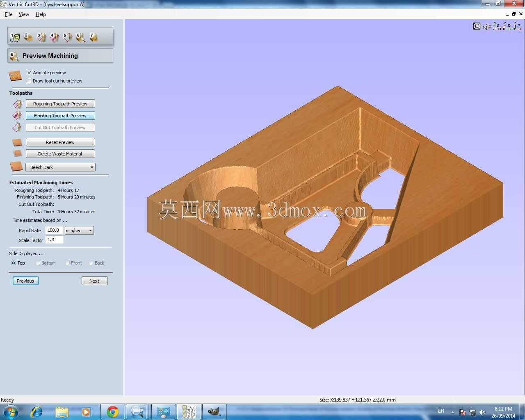The image size is (525, 420).
Task: Switch to isometric 3D view icon
Action: click(x=487, y=26)
